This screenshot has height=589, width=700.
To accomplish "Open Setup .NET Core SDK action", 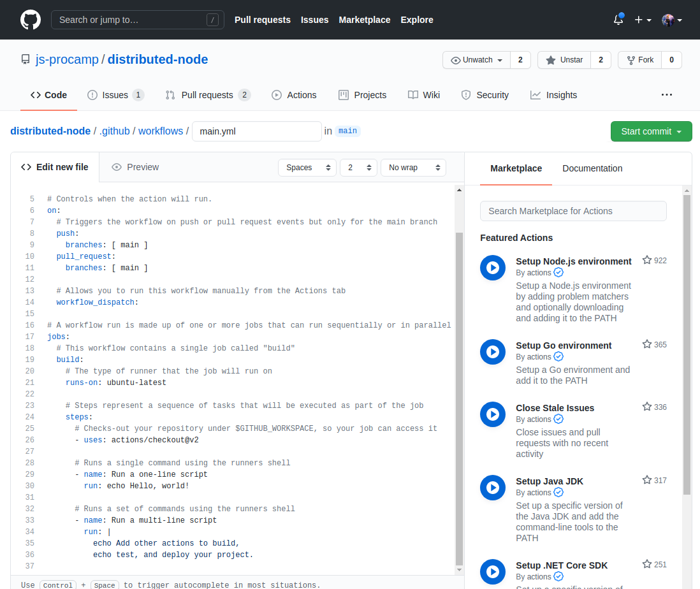I will pos(562,566).
